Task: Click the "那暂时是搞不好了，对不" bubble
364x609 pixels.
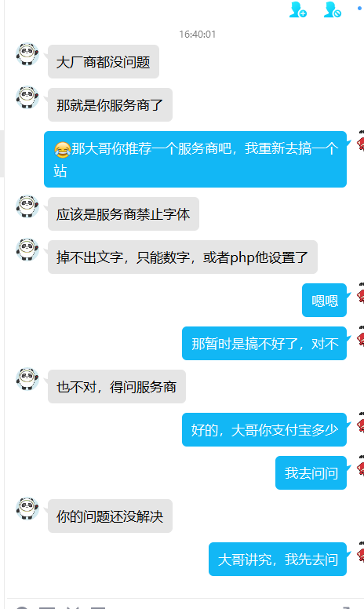Action: 264,343
